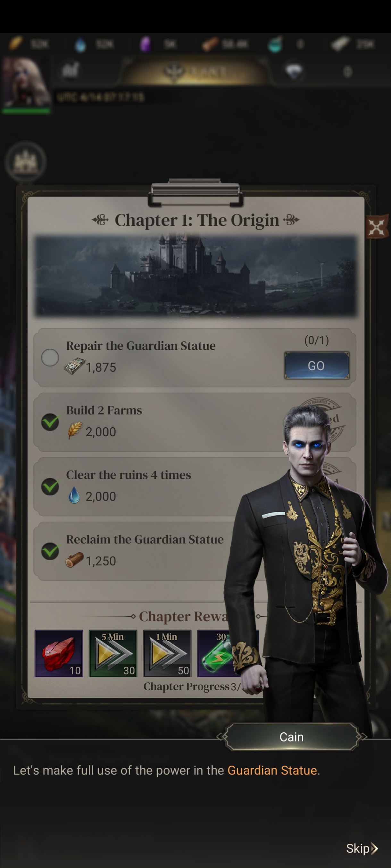Toggle the unchecked Repair the Guardian Statue circle
The width and height of the screenshot is (391, 868).
coord(50,358)
